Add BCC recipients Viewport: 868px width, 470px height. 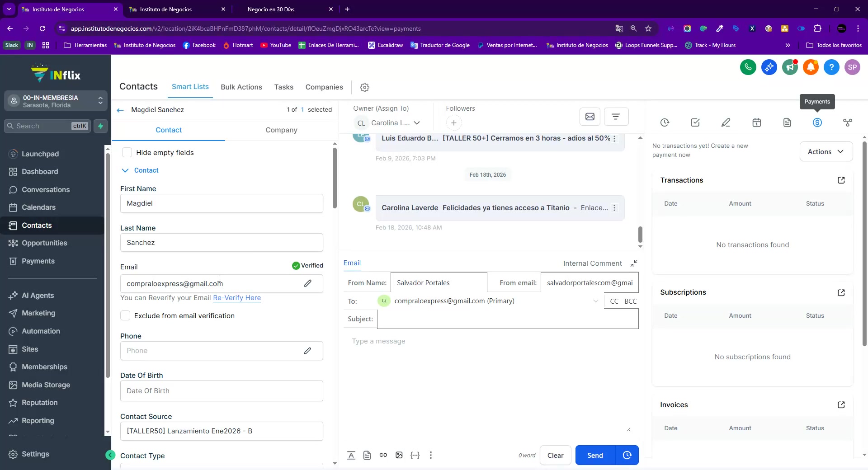click(630, 301)
